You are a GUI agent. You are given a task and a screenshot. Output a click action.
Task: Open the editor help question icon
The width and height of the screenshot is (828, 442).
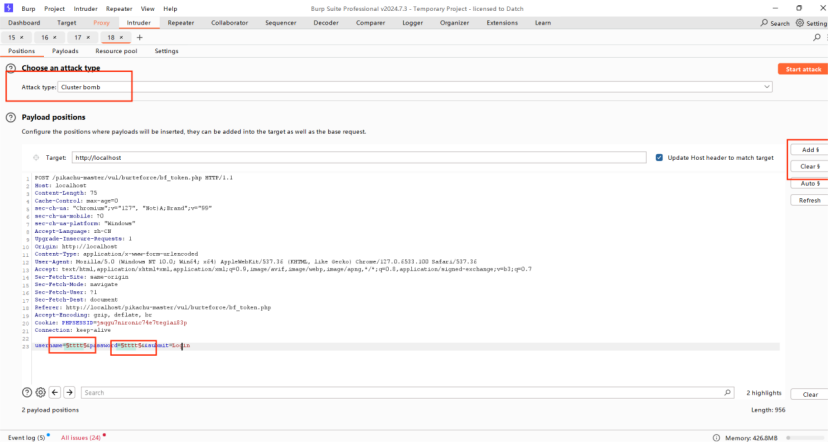point(27,392)
